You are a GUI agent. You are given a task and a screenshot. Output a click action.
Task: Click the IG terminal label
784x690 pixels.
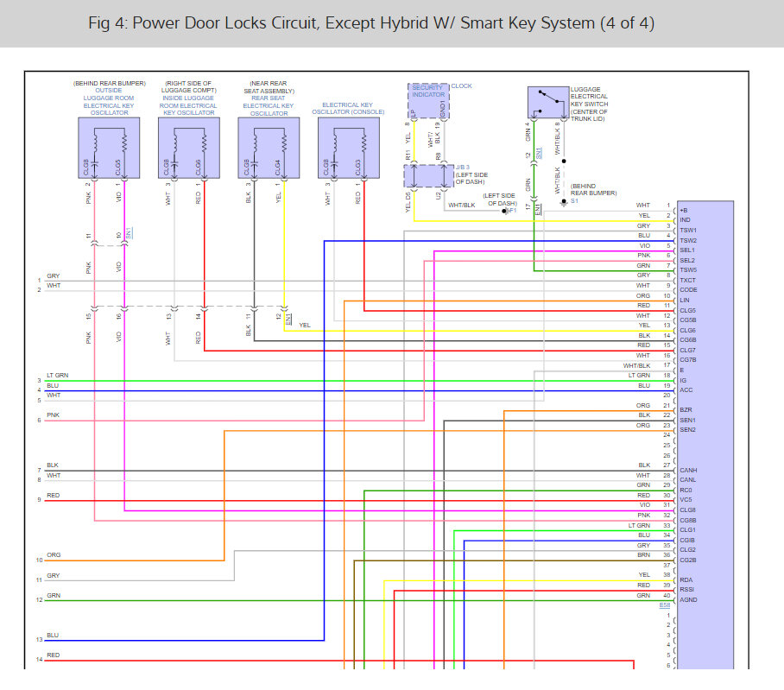pyautogui.click(x=683, y=381)
